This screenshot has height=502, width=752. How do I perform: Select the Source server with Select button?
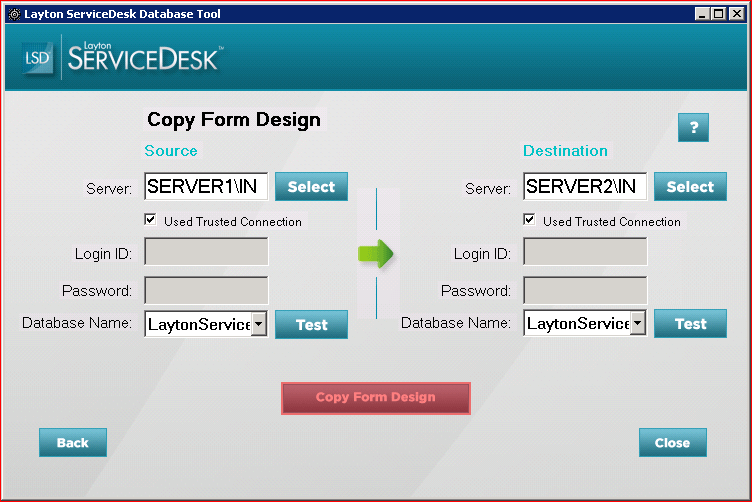coord(311,187)
